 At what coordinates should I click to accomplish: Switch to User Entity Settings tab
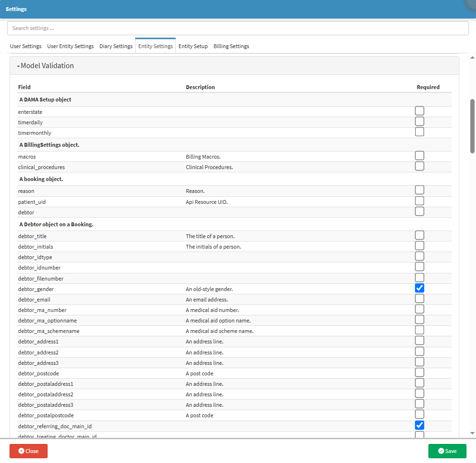pyautogui.click(x=70, y=46)
